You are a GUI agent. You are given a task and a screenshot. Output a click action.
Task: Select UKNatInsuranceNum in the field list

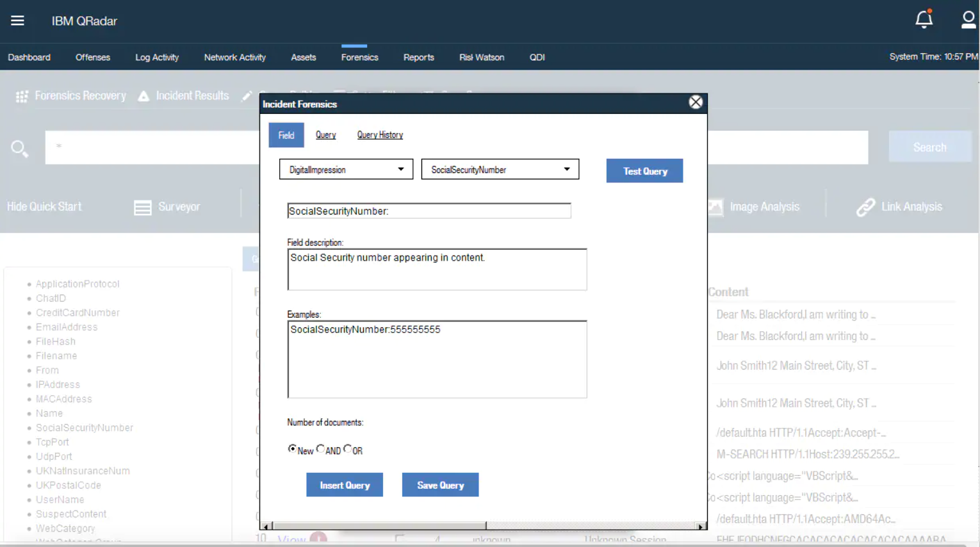tap(83, 471)
